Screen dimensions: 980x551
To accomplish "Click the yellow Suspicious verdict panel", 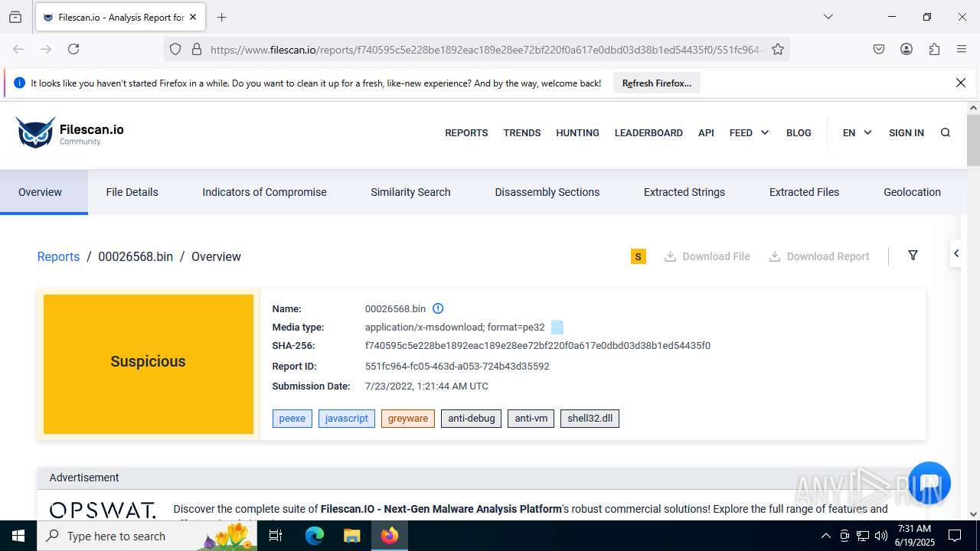I will [x=149, y=364].
